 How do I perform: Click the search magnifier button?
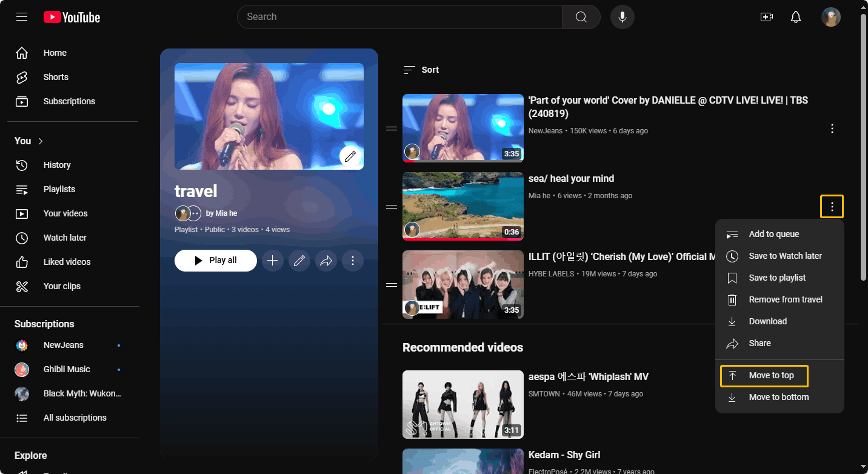click(x=581, y=17)
